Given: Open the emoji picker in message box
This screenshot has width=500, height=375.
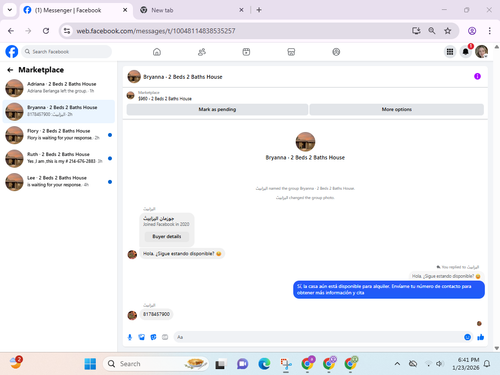Looking at the screenshot, I should (467, 337).
